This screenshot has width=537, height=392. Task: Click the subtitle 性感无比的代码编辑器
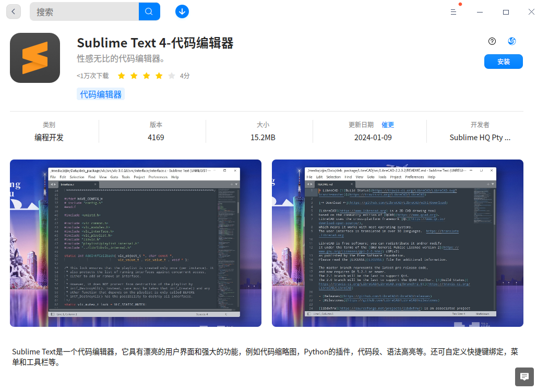[121, 58]
